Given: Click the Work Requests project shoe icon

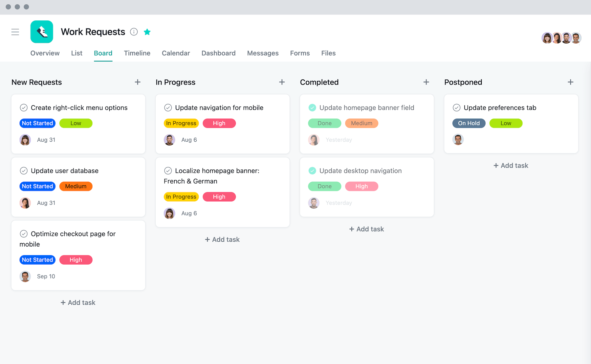Looking at the screenshot, I should [x=42, y=32].
